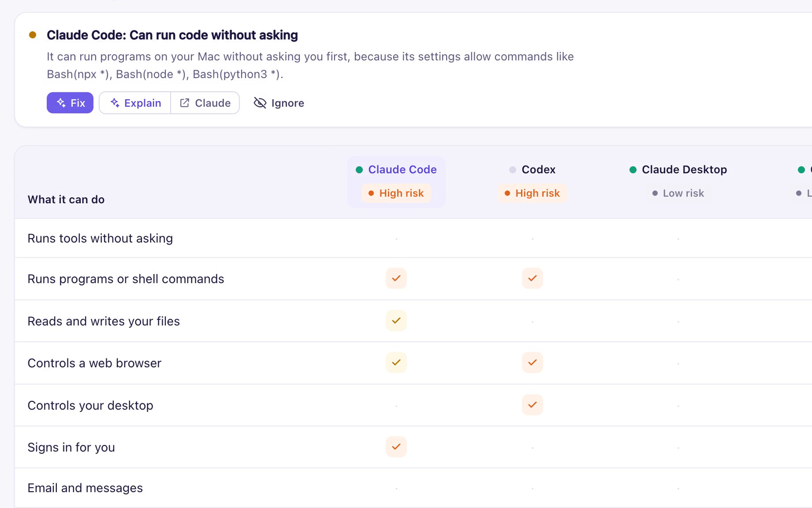Click the description mentioning Bash(npx *)
This screenshot has height=508, width=812.
310,66
